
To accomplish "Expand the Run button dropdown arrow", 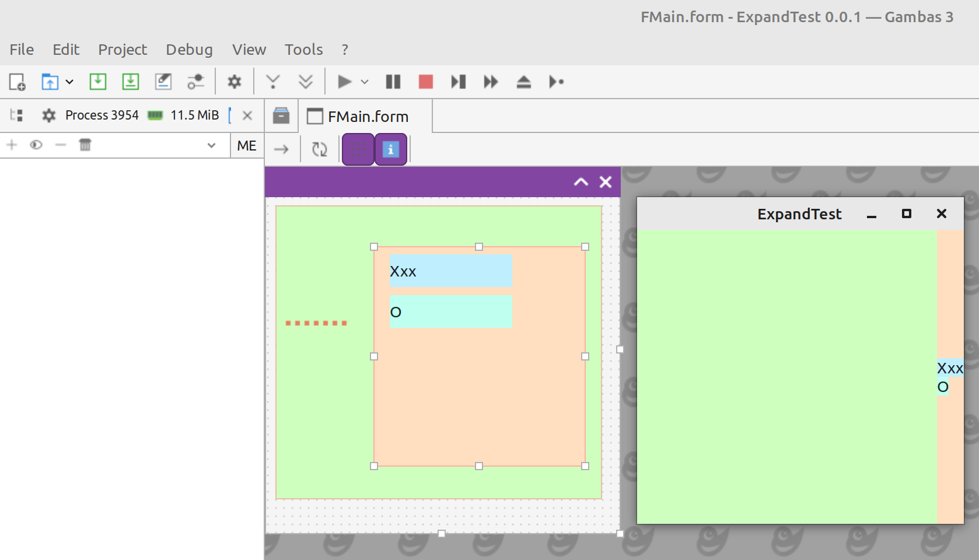I will 365,82.
